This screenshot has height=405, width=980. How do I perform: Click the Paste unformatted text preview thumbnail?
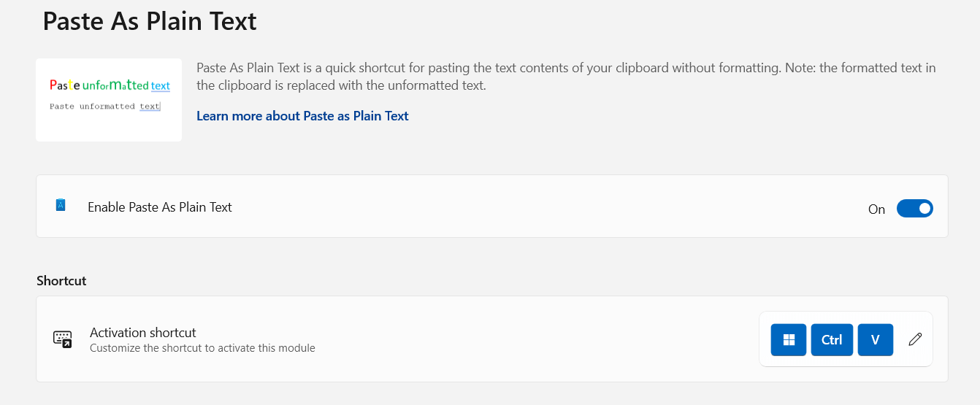[109, 100]
